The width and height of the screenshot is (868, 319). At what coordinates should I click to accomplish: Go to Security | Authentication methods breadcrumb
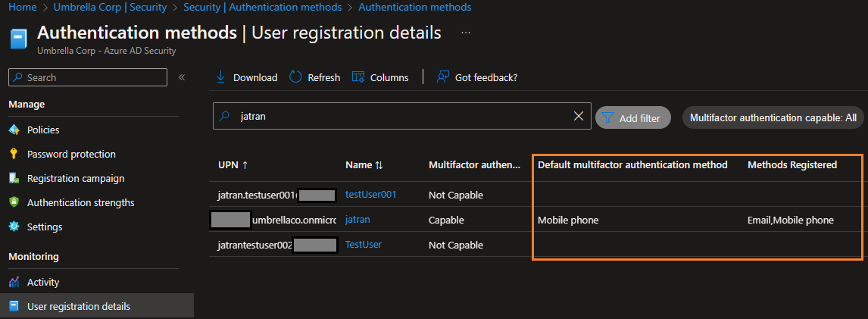262,8
